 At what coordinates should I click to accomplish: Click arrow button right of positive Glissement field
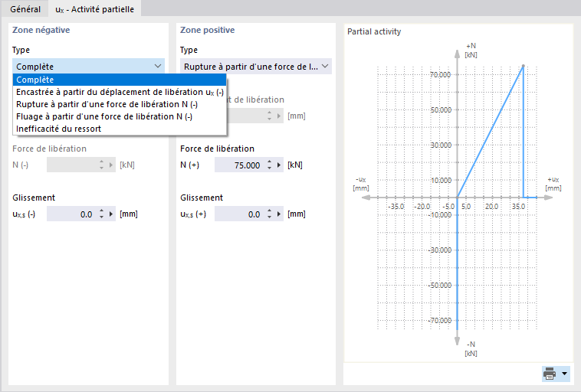pos(279,214)
